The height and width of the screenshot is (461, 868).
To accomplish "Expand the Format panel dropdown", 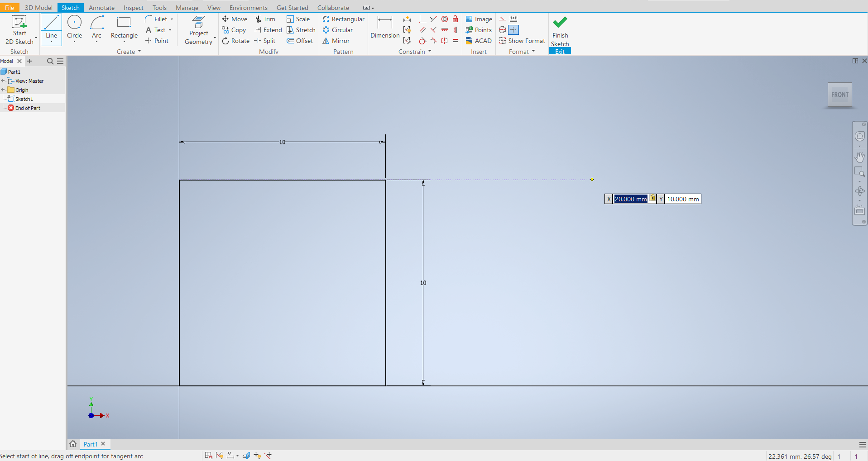I will coord(533,51).
